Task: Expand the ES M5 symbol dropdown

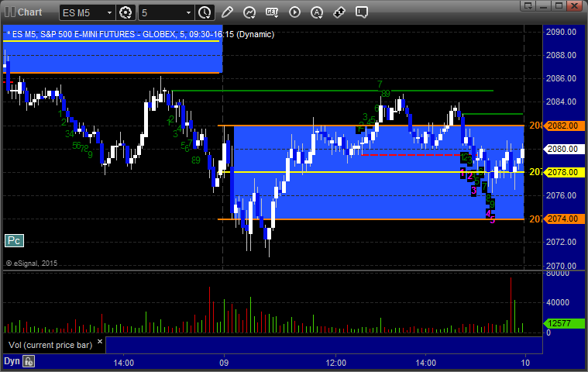Action: tap(109, 12)
